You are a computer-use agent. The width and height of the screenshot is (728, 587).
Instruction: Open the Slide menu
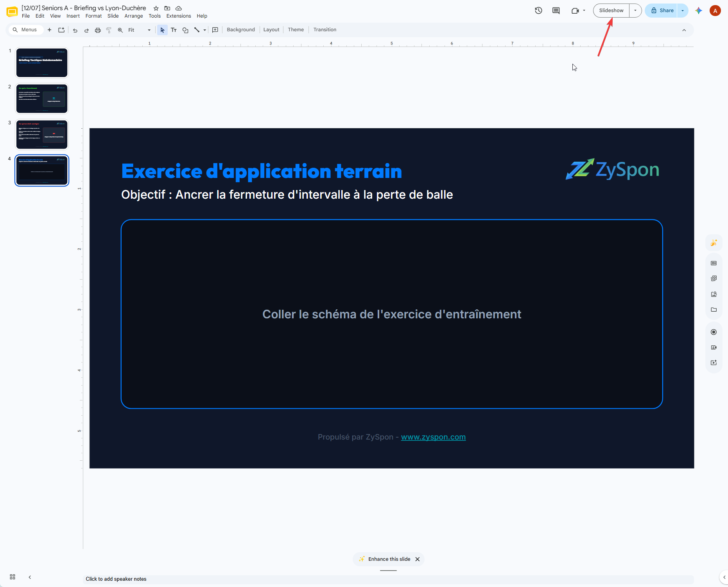click(x=113, y=16)
